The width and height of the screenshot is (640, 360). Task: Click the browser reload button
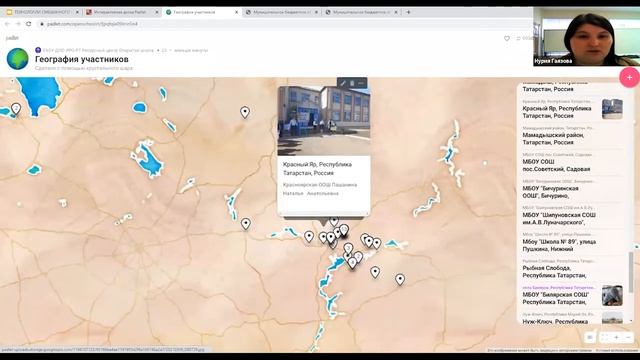click(29, 24)
